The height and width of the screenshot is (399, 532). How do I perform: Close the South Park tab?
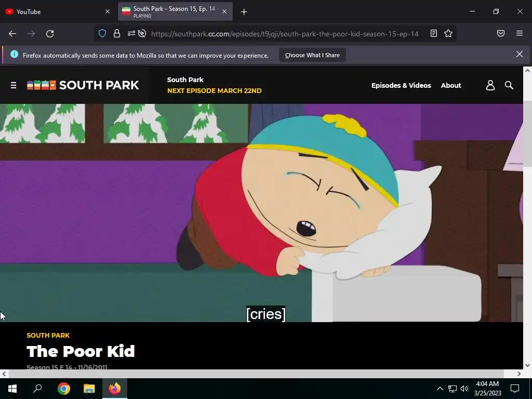pos(224,11)
